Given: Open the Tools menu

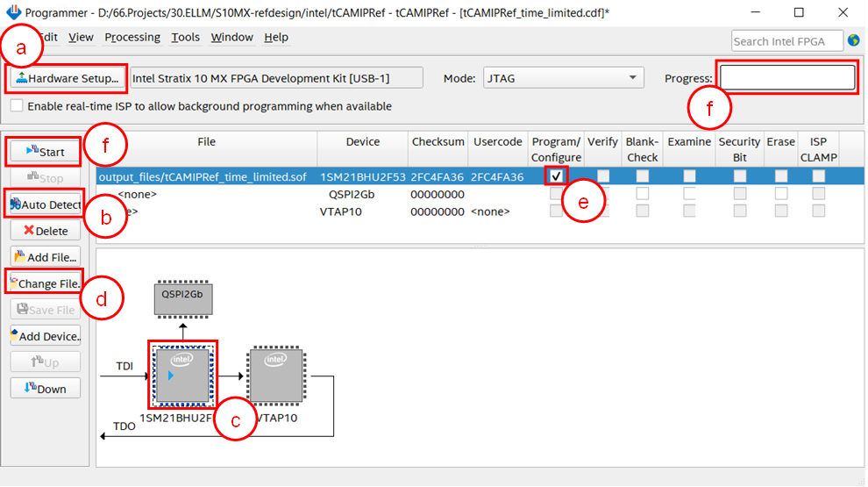Looking at the screenshot, I should pos(185,37).
